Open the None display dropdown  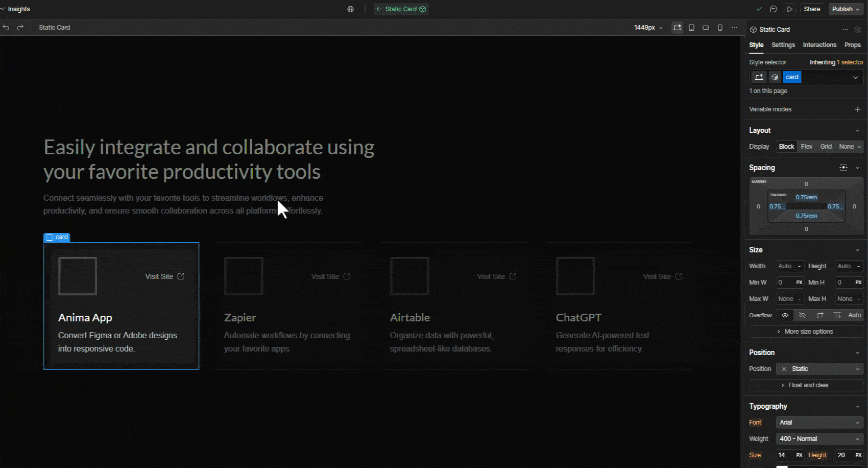click(x=850, y=147)
